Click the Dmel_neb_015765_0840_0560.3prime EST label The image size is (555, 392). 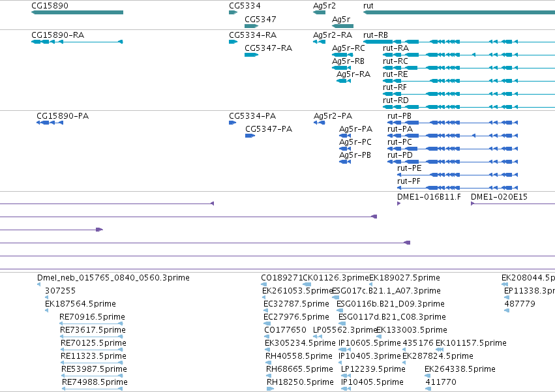click(113, 278)
